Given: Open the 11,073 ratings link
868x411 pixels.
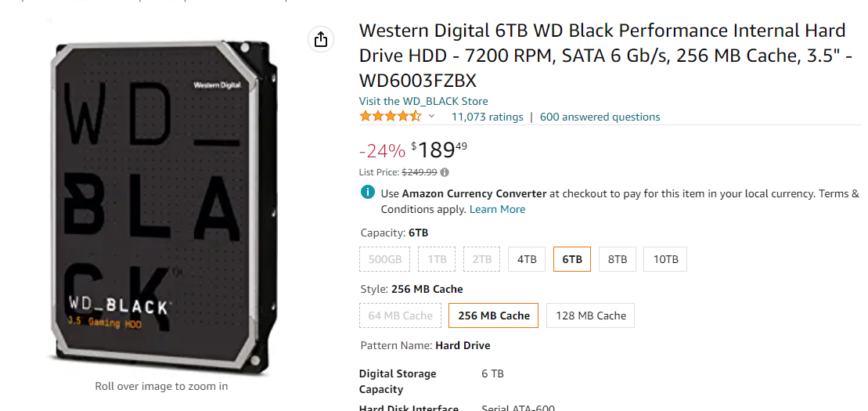Looking at the screenshot, I should pos(487,117).
